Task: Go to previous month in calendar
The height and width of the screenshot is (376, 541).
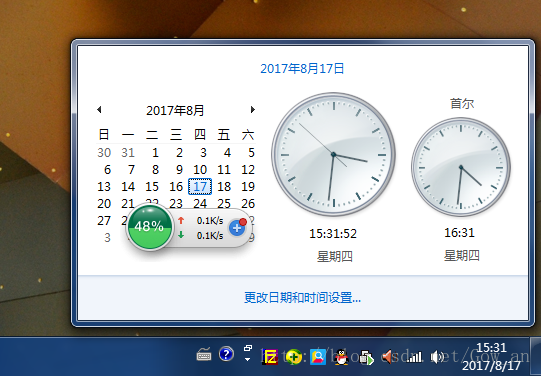Action: point(99,110)
